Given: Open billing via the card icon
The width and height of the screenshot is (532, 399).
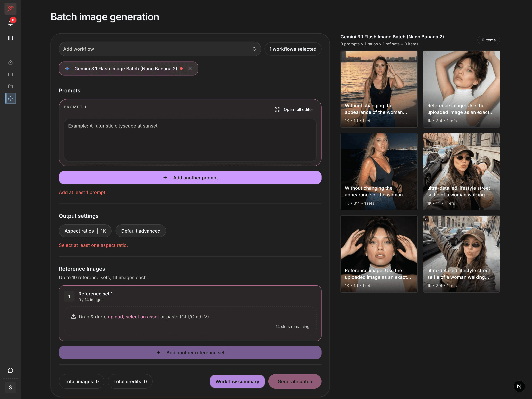Looking at the screenshot, I should point(10,74).
